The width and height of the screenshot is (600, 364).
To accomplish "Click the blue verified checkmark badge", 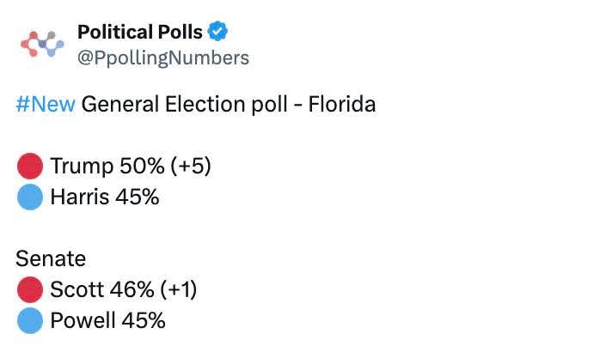I will (219, 33).
